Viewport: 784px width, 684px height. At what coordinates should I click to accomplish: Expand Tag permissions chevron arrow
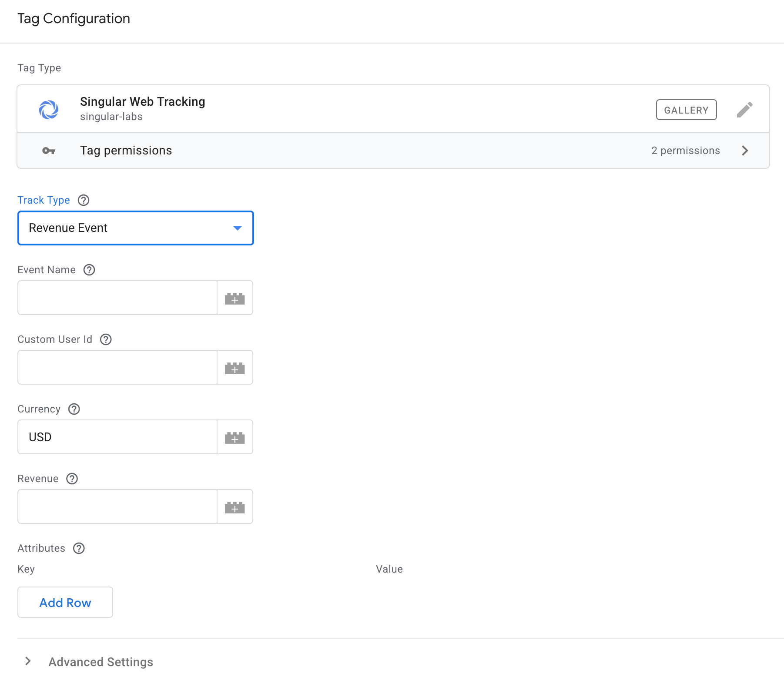[x=745, y=151]
